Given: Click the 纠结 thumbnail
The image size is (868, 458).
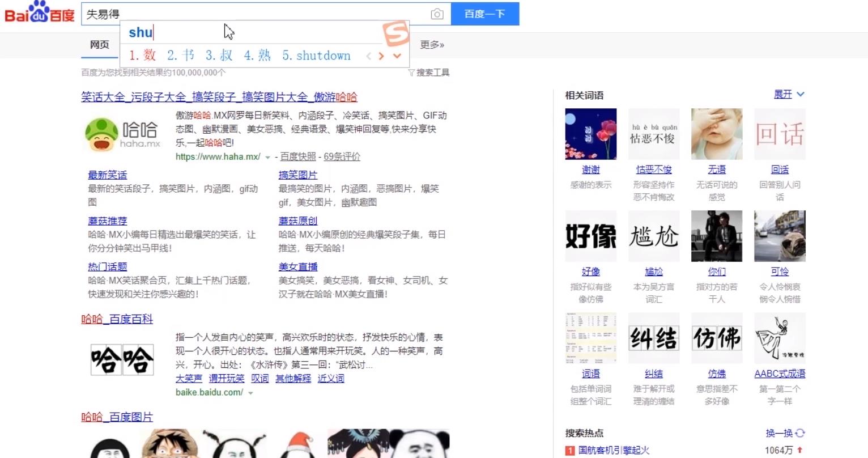Looking at the screenshot, I should point(654,338).
